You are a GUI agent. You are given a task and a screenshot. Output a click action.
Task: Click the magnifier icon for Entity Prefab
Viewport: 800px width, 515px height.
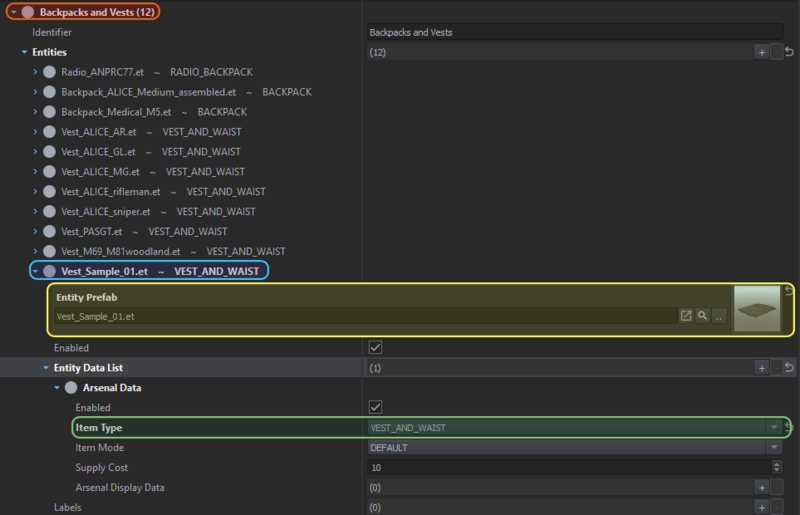coord(703,316)
